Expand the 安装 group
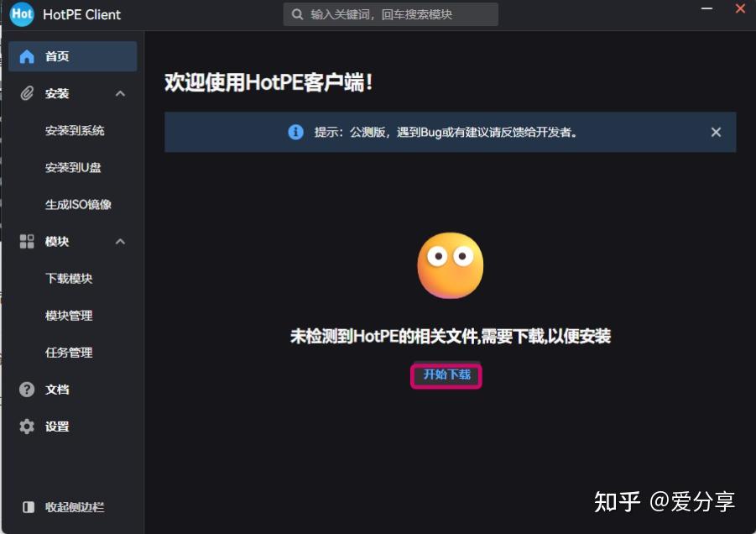 [x=56, y=93]
